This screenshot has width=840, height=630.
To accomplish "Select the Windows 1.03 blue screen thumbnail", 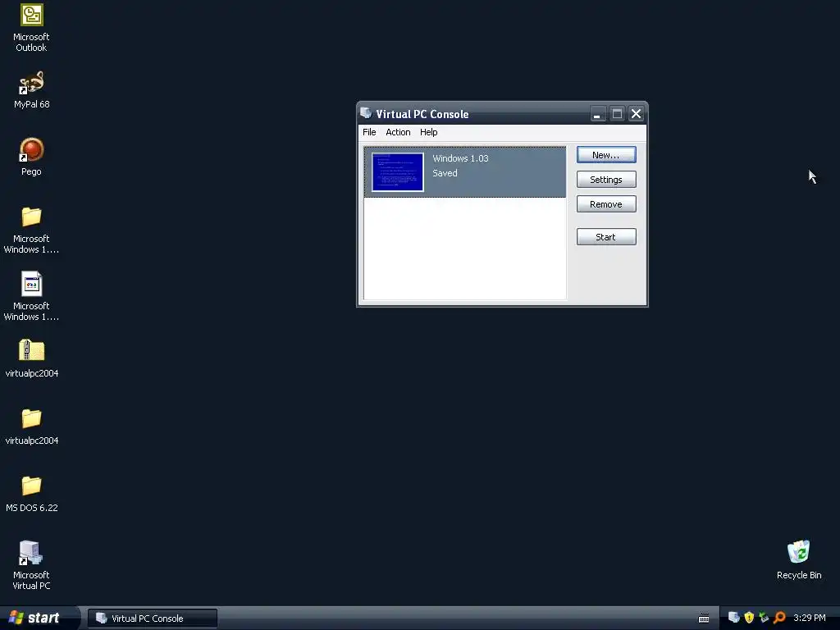I will pos(398,172).
